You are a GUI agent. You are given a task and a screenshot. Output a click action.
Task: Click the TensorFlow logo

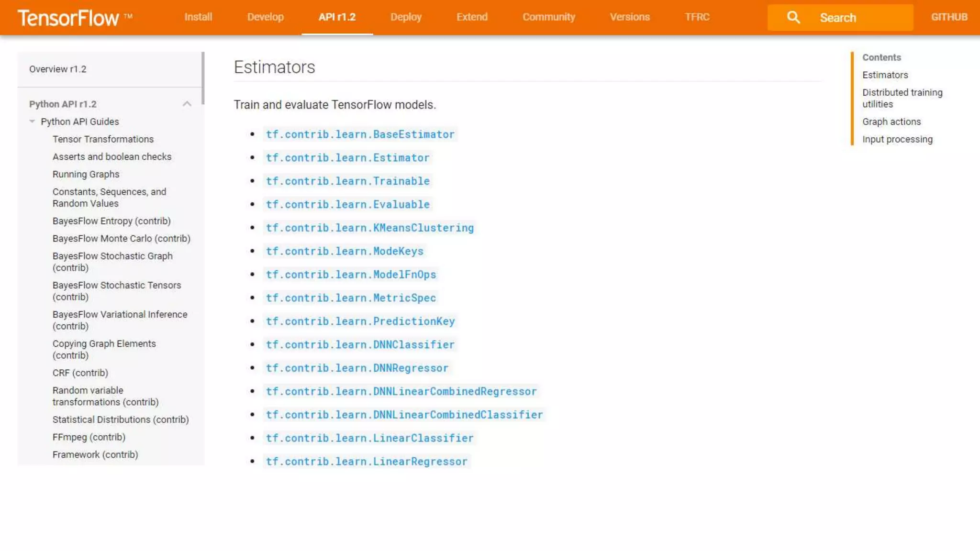(x=68, y=18)
